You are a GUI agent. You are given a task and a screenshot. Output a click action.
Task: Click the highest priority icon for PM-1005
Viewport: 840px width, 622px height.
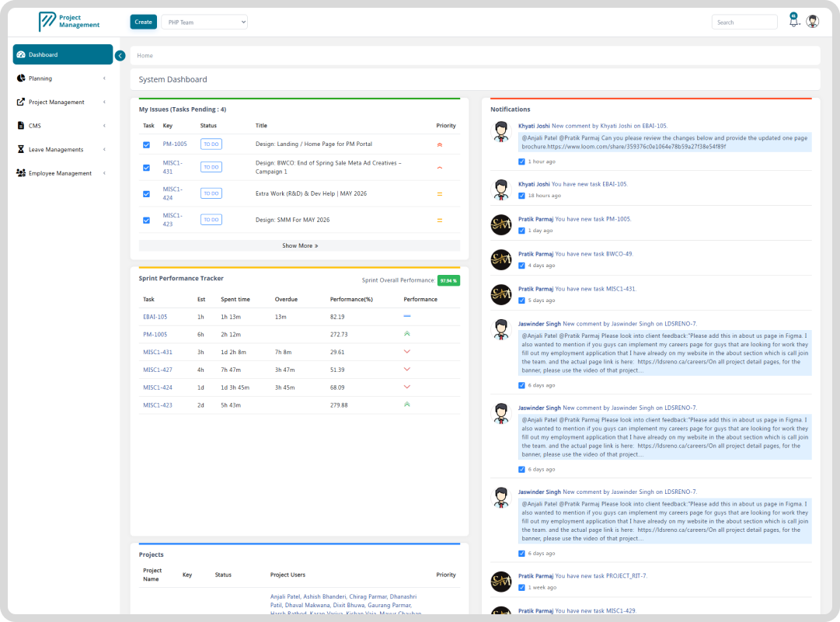[440, 144]
